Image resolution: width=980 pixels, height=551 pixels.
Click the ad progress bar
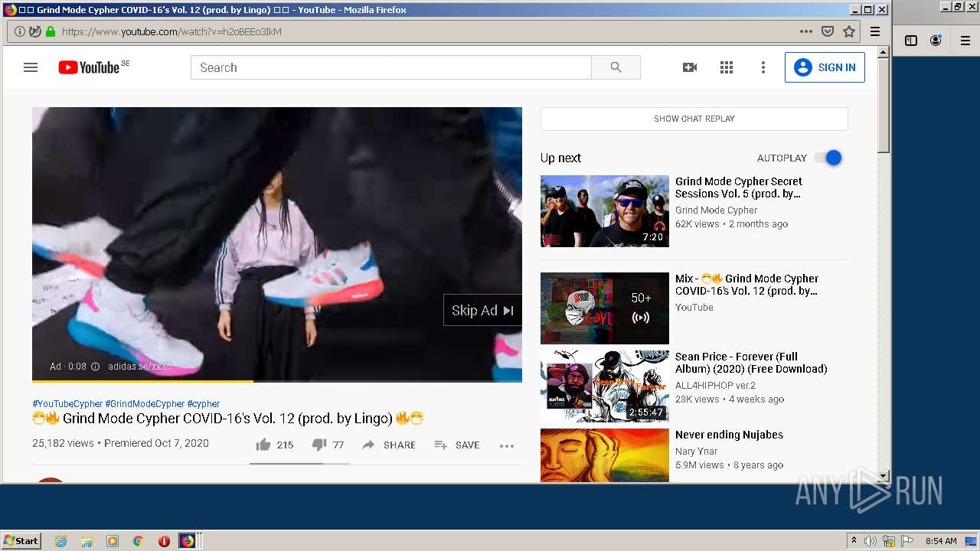pos(277,380)
